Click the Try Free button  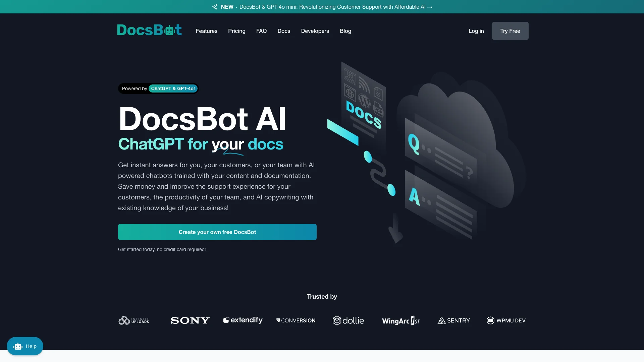click(510, 31)
